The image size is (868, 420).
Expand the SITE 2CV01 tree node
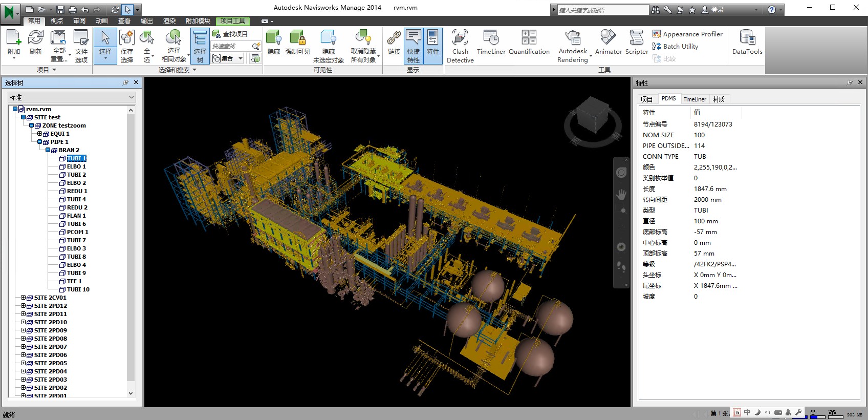coord(23,298)
